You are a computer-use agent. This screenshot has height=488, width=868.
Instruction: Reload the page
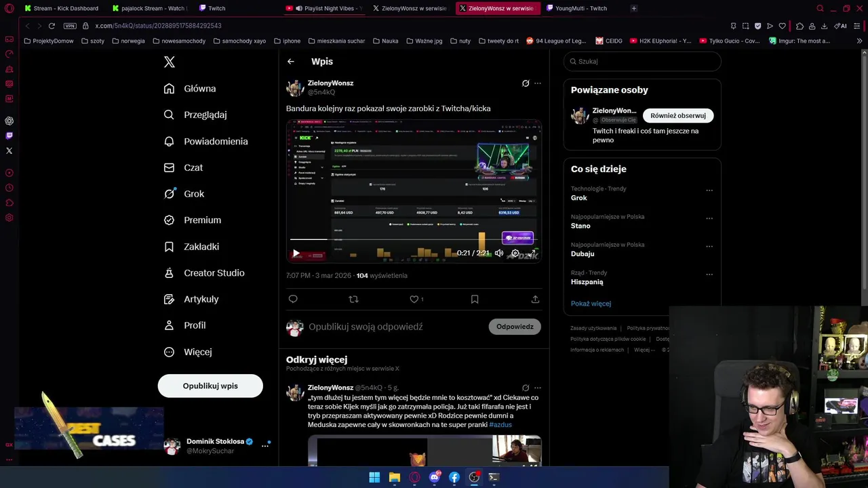(51, 26)
